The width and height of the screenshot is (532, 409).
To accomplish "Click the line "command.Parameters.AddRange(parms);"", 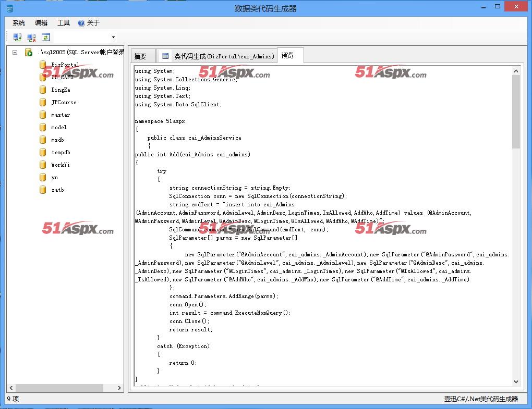I will 224,296.
